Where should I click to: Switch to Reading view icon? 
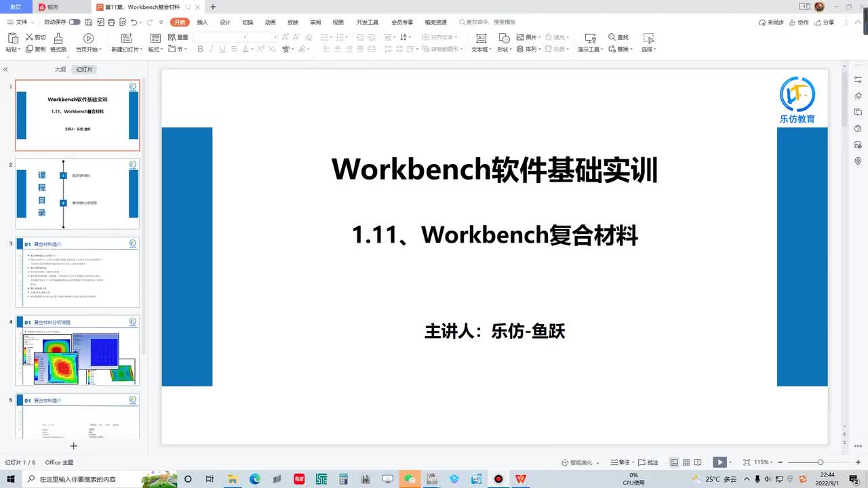(x=698, y=462)
